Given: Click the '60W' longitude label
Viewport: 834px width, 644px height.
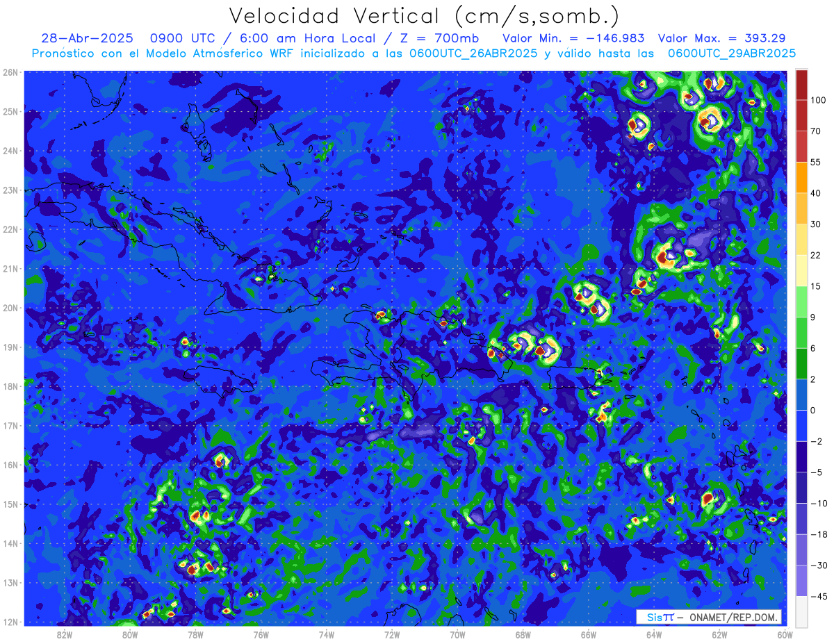Looking at the screenshot, I should coord(785,634).
